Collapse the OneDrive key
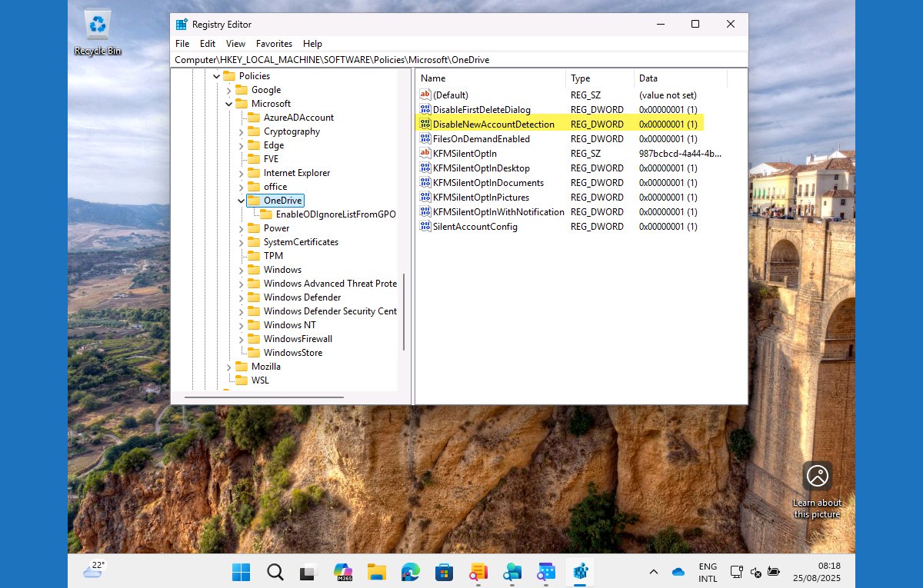The image size is (923, 588). point(241,201)
